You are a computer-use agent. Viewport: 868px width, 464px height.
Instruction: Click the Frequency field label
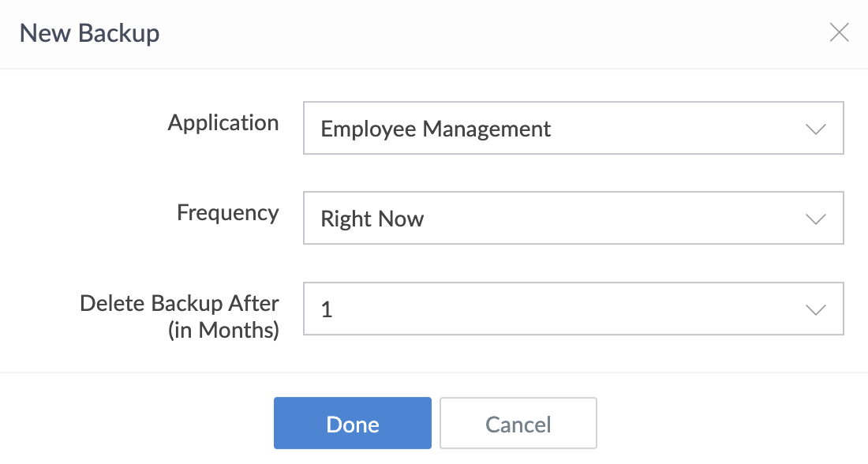[227, 213]
